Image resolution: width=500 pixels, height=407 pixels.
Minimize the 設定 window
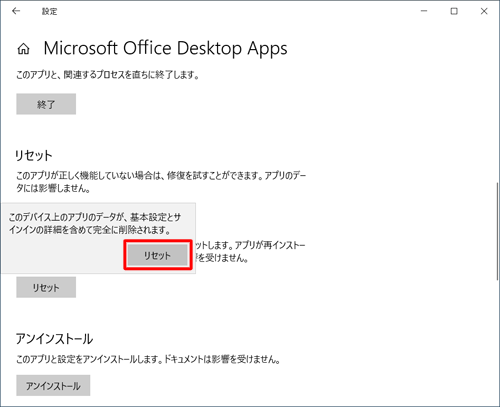tap(424, 11)
